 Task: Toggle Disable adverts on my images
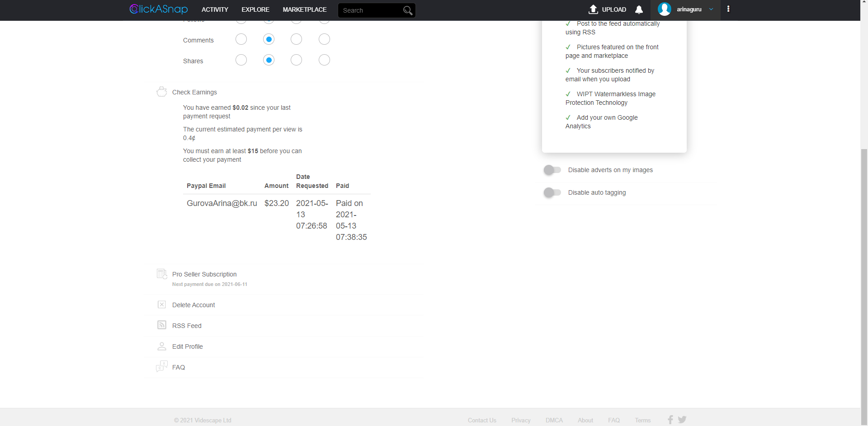(x=552, y=170)
